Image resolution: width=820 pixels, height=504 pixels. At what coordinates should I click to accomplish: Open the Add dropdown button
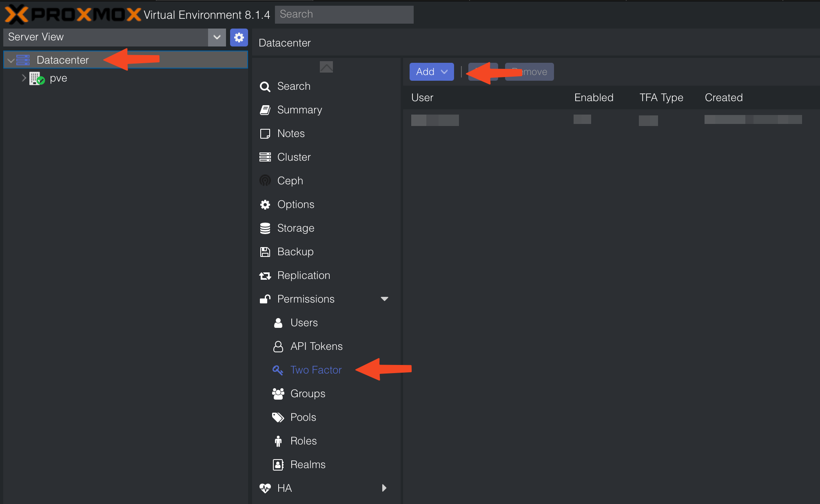pyautogui.click(x=431, y=72)
